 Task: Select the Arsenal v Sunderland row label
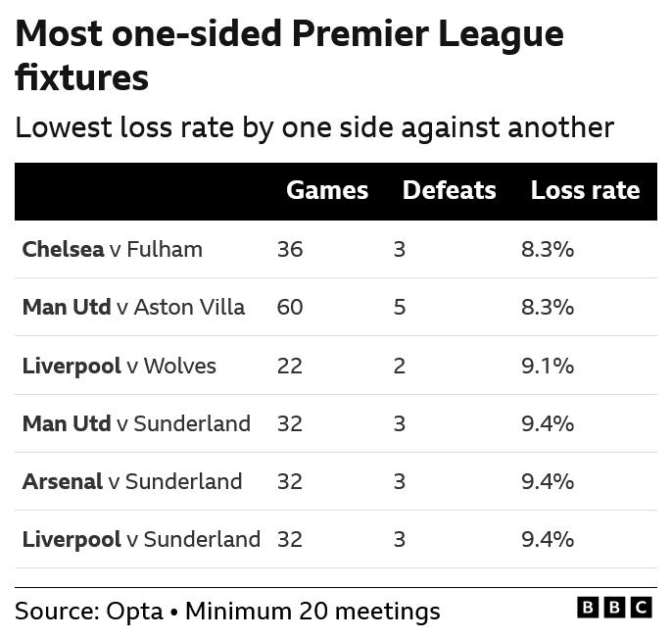click(x=131, y=481)
